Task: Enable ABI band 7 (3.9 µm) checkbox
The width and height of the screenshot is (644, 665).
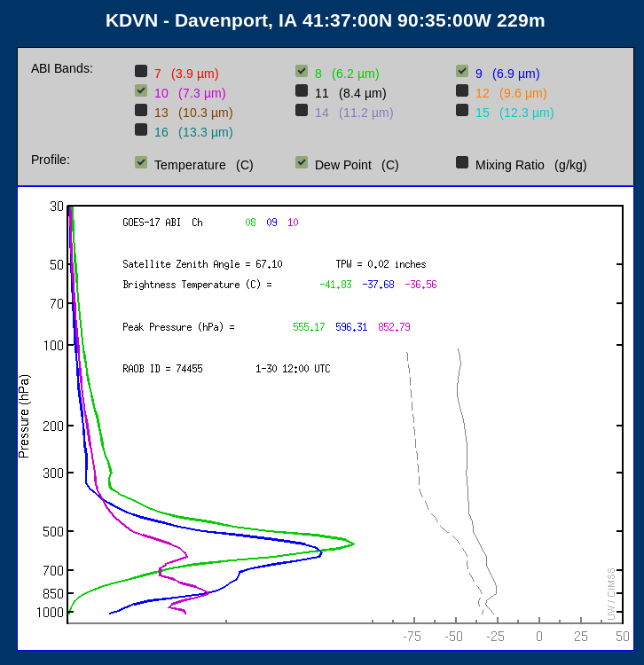Action: click(x=141, y=71)
